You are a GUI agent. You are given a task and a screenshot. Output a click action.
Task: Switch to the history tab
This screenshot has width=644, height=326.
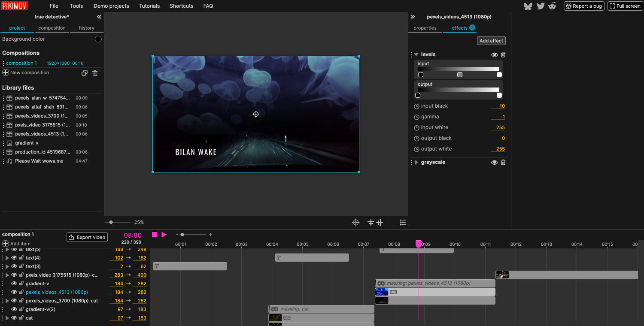(86, 28)
